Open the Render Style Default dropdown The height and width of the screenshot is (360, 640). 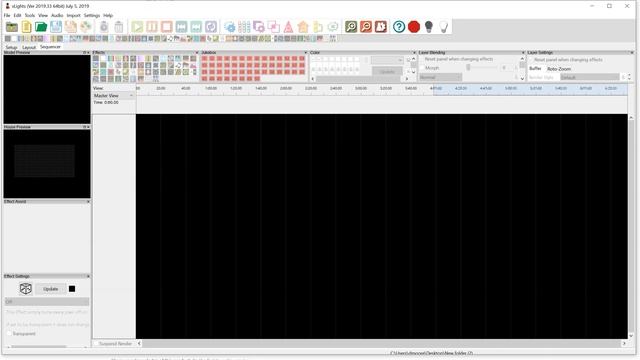point(589,77)
